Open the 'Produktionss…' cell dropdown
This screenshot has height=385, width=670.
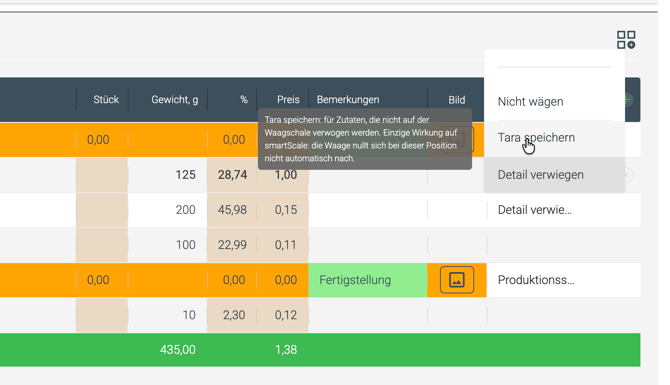pos(563,280)
